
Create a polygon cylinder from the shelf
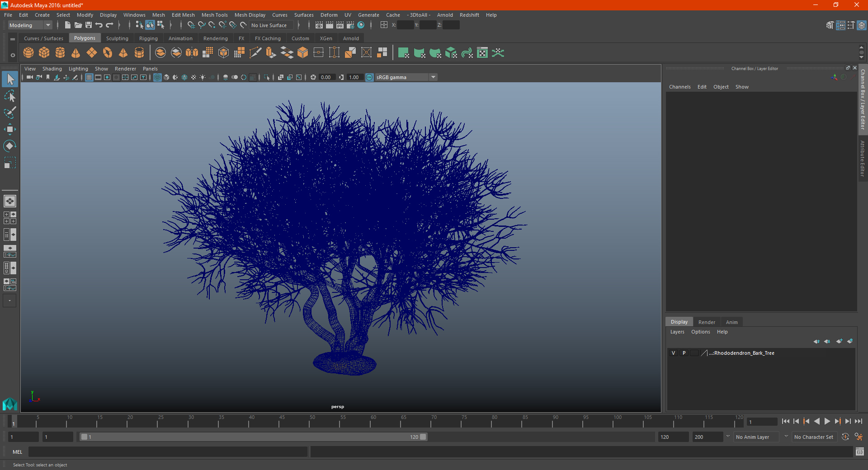pyautogui.click(x=60, y=53)
